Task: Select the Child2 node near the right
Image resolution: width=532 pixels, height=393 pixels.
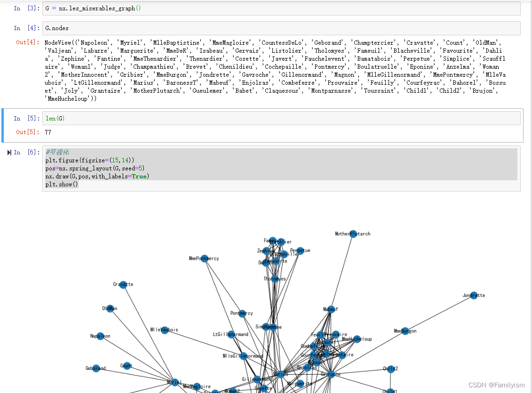Action: coord(391,370)
